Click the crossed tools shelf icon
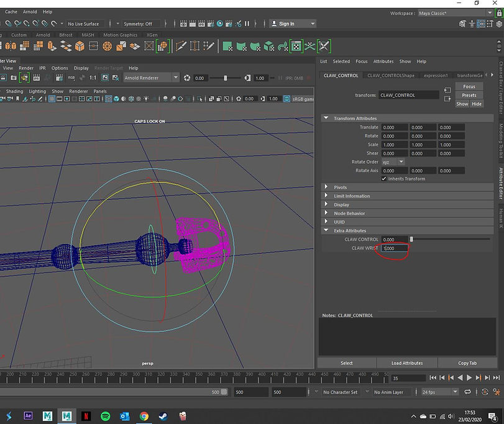The width and height of the screenshot is (504, 424). 324,46
